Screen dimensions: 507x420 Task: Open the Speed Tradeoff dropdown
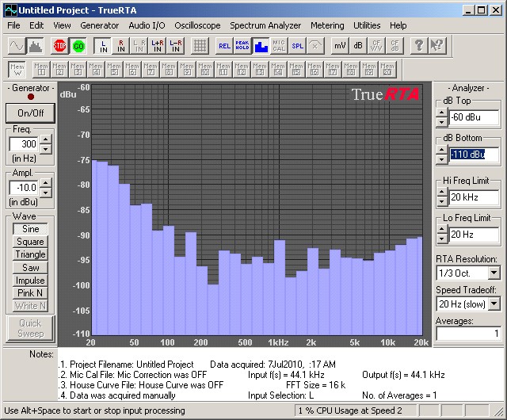coord(494,304)
